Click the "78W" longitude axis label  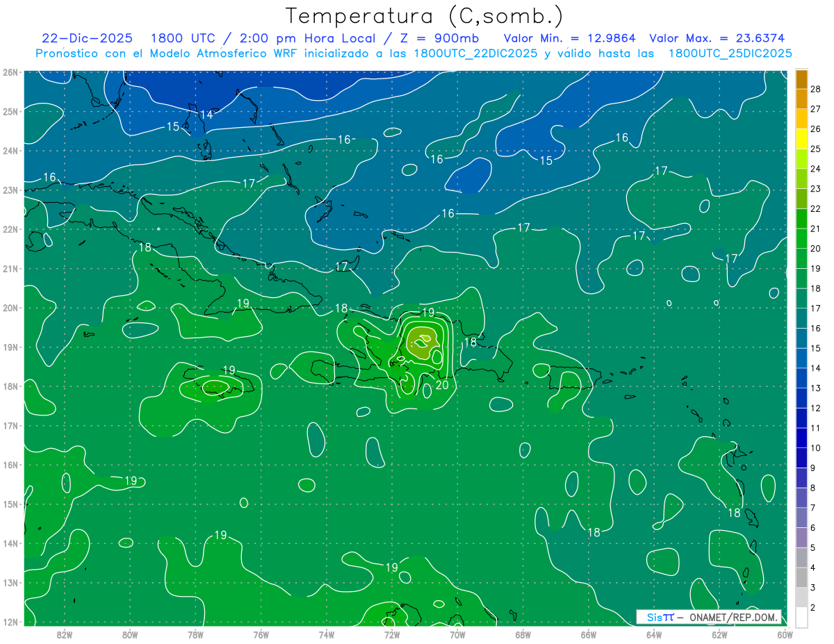click(x=195, y=634)
